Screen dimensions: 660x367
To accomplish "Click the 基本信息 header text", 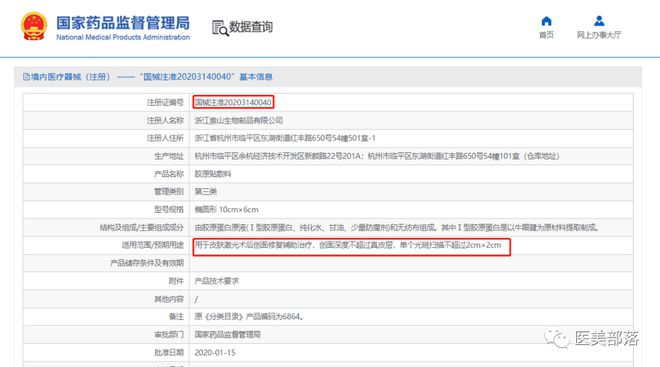I will [256, 77].
